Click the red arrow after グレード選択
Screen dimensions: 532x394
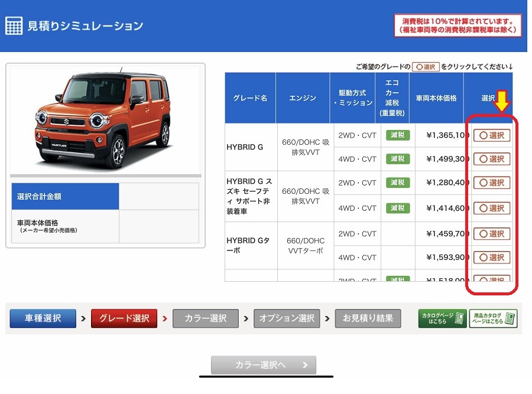[165, 319]
